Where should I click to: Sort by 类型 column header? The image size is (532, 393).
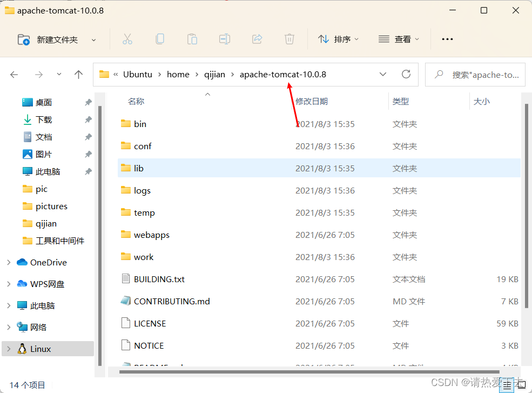401,101
